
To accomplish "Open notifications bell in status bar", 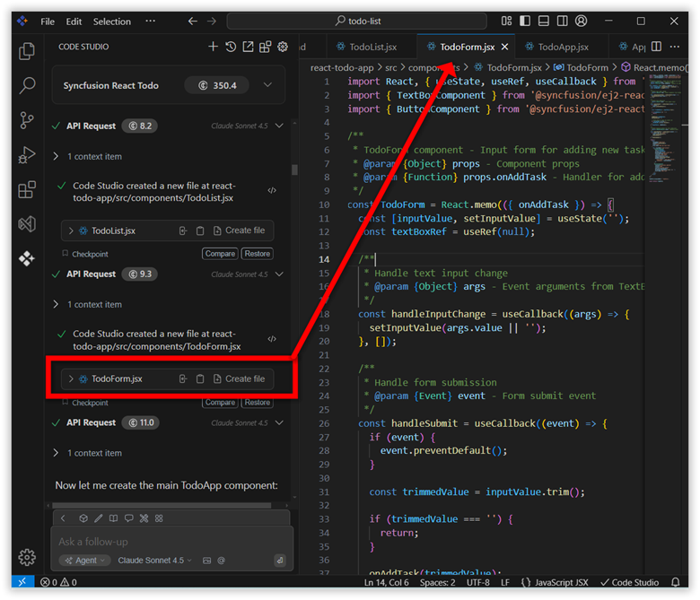I will point(676,582).
